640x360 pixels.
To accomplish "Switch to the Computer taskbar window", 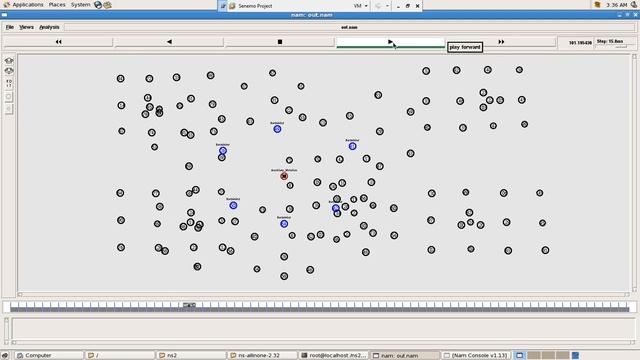I will (49, 356).
